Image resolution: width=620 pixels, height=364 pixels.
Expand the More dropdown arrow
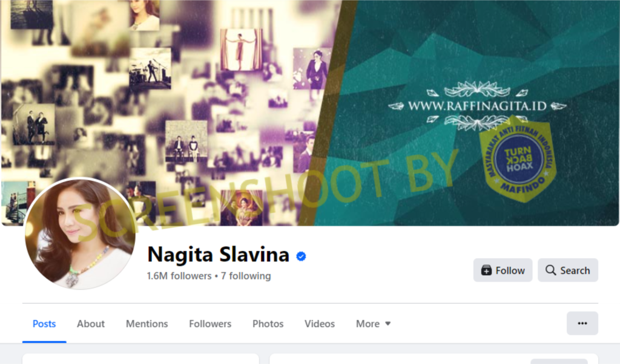388,323
